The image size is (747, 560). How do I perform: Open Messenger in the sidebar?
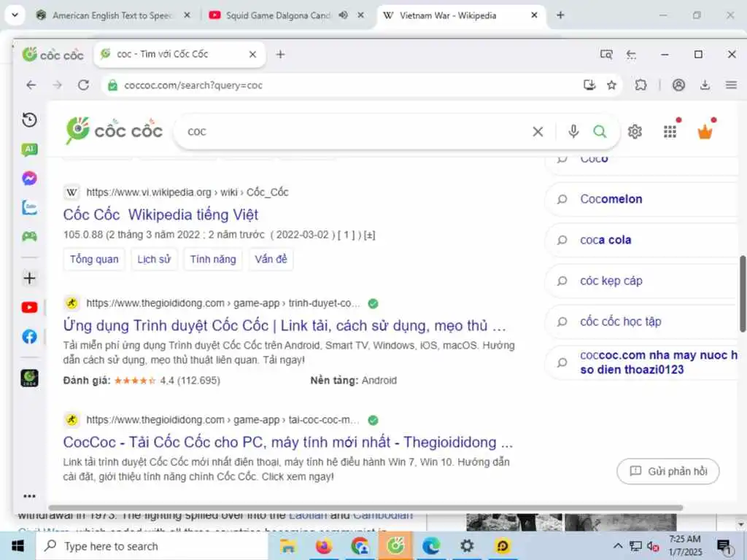click(29, 178)
